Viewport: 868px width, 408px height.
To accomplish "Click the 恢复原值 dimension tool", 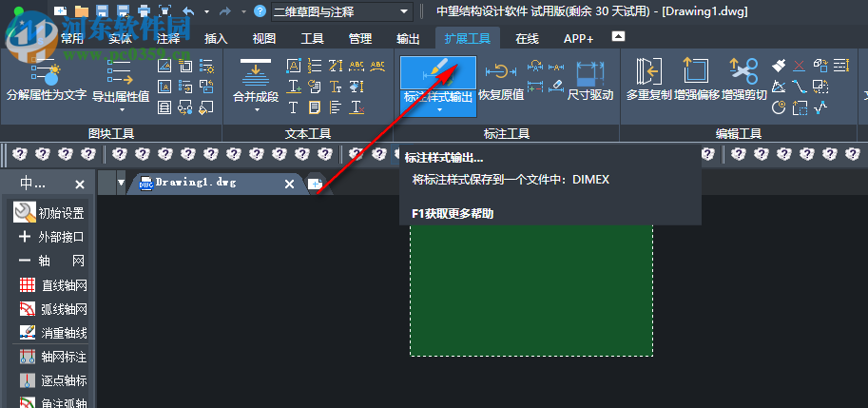I will (x=501, y=80).
